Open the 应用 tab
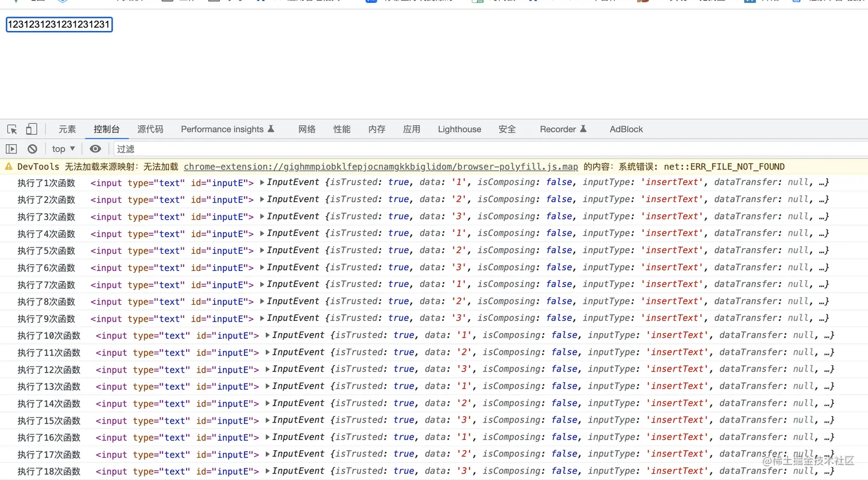The width and height of the screenshot is (868, 480). click(x=412, y=129)
